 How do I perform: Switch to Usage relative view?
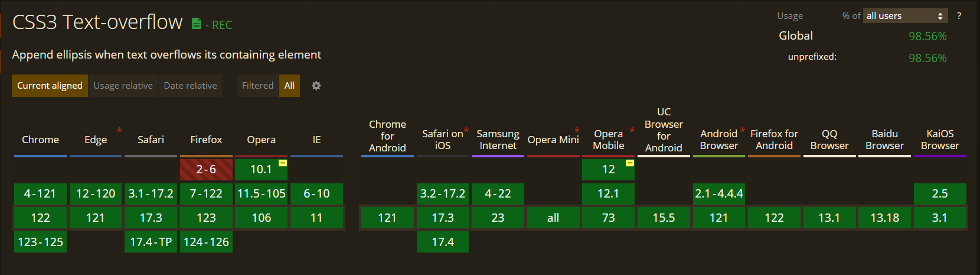(x=123, y=86)
